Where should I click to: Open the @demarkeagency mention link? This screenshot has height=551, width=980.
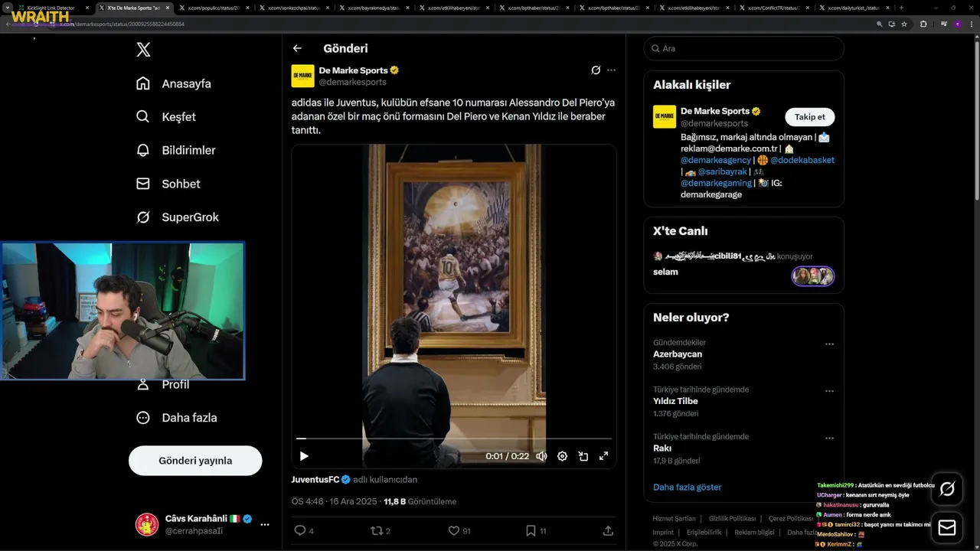point(716,160)
